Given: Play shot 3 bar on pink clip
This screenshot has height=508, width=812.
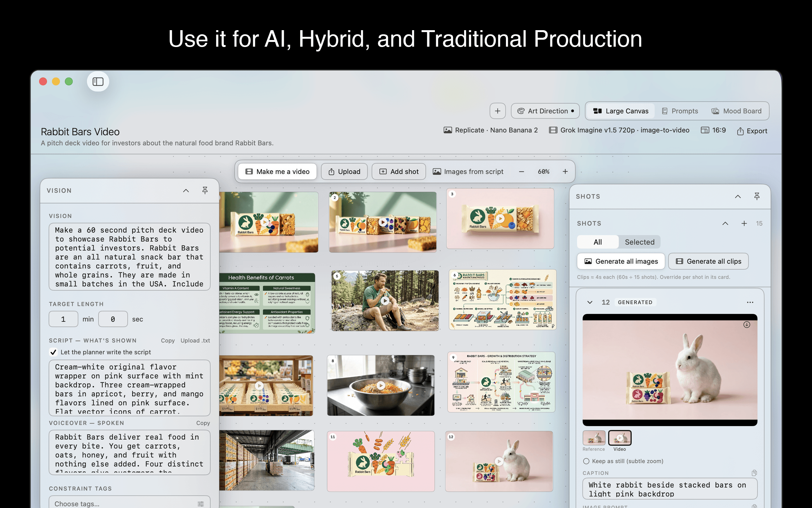Looking at the screenshot, I should (x=500, y=218).
